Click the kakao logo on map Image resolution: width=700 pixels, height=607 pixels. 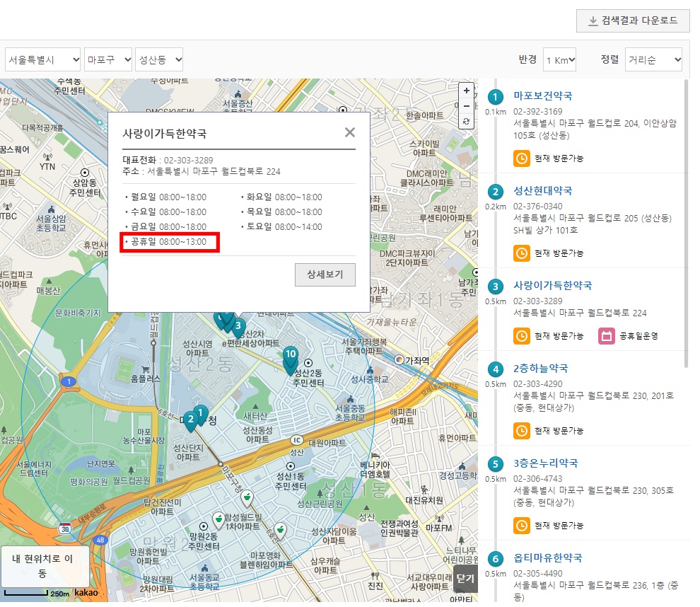(86, 592)
